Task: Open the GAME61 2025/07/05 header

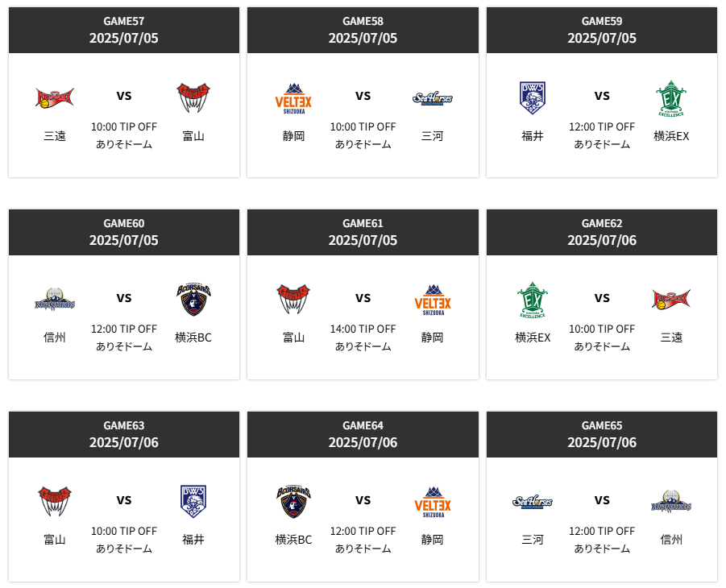Action: [x=363, y=232]
